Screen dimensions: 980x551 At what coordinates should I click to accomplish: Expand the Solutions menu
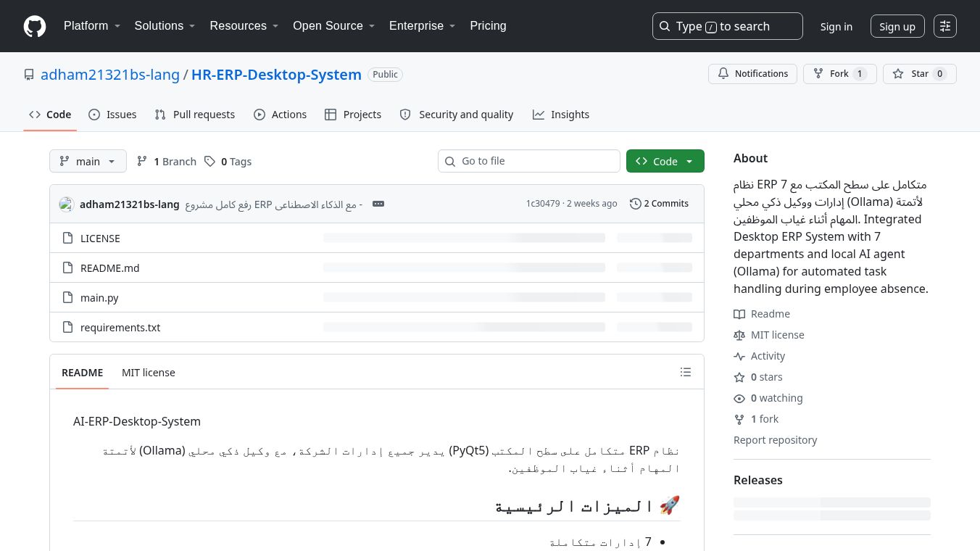tap(165, 26)
